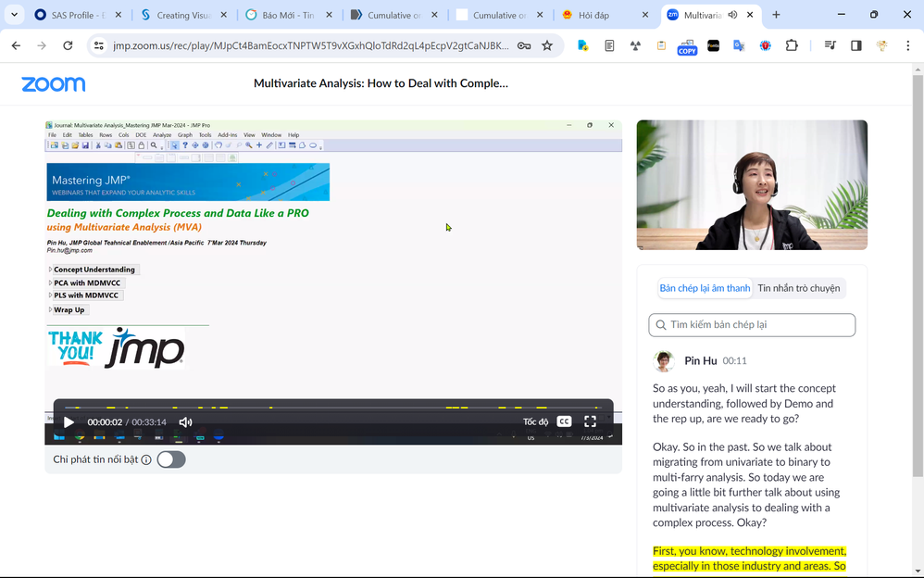Click the Pin Hu avatar in the transcript
Viewport: 924px width, 578px height.
[664, 361]
